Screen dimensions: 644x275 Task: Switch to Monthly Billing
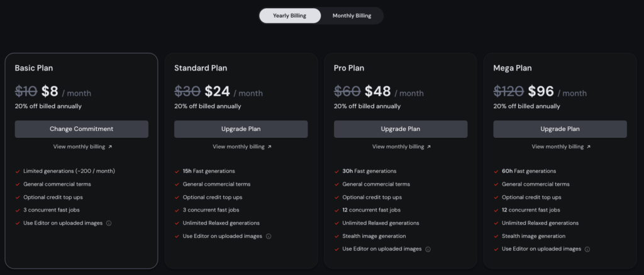(x=352, y=16)
